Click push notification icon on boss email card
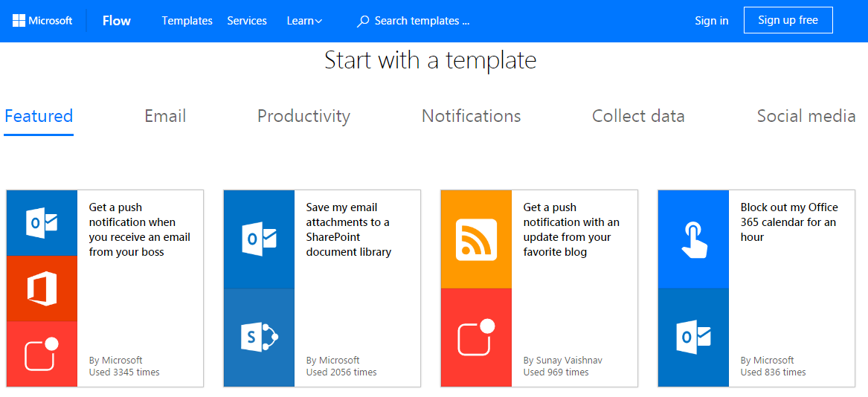Screen dimensions: 868x397 [42, 354]
